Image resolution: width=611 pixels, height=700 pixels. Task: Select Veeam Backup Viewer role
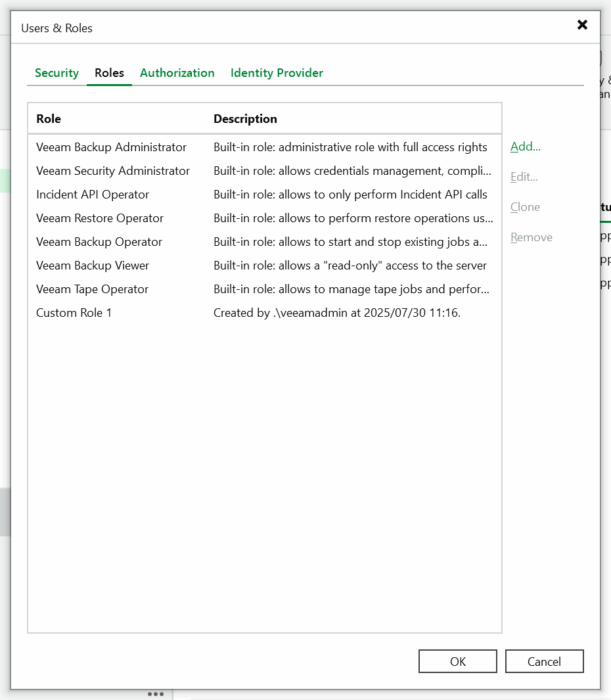point(265,266)
